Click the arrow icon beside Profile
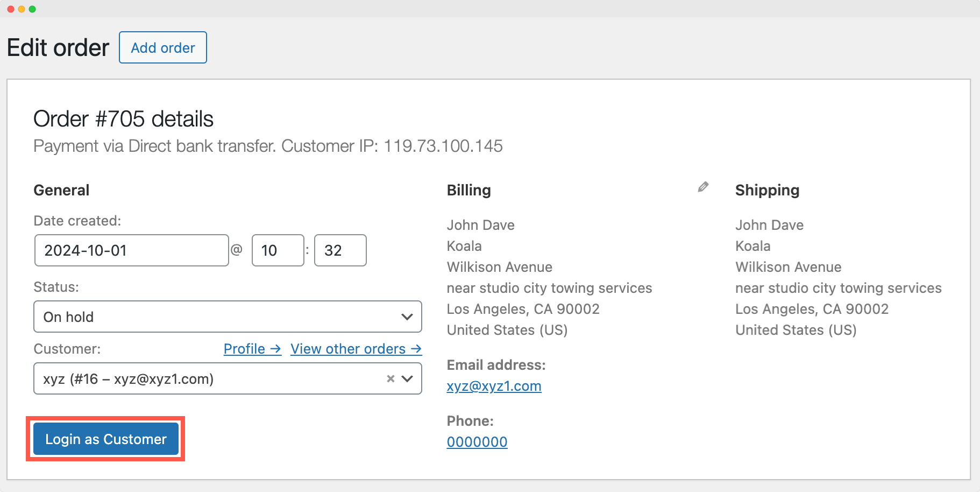The height and width of the screenshot is (492, 980). (276, 349)
